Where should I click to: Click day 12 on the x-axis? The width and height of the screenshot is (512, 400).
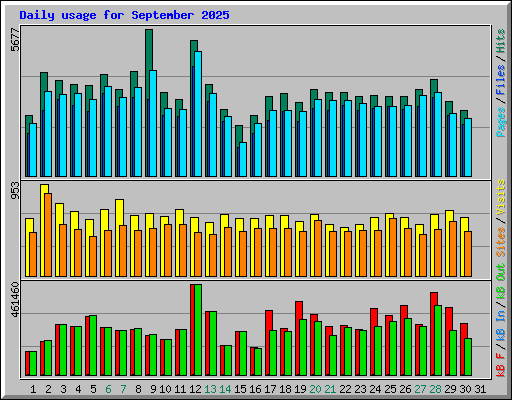click(x=195, y=389)
